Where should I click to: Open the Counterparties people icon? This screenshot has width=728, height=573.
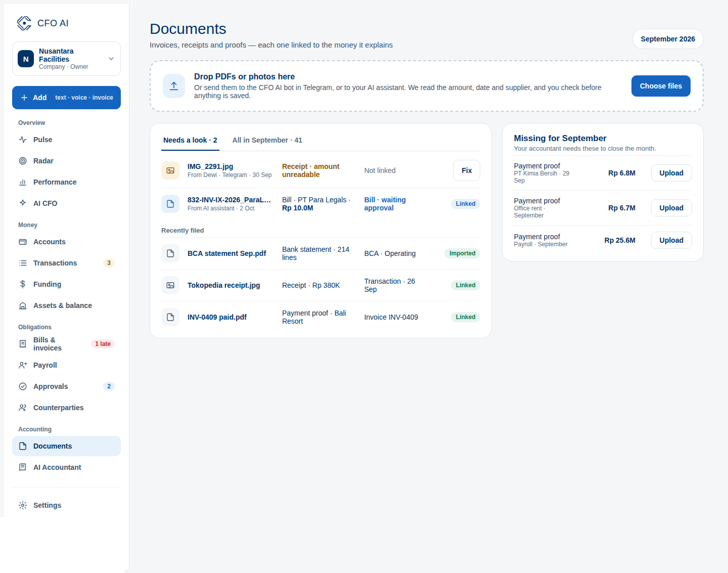click(x=23, y=408)
